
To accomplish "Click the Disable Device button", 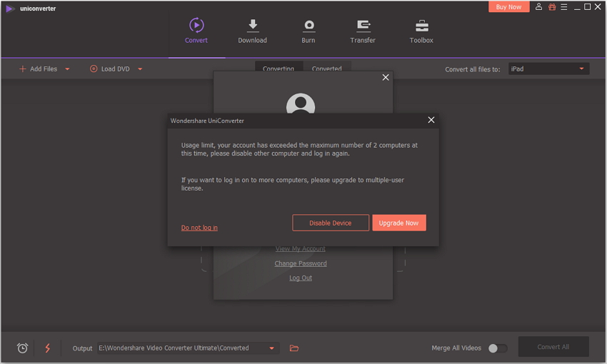I will point(331,223).
